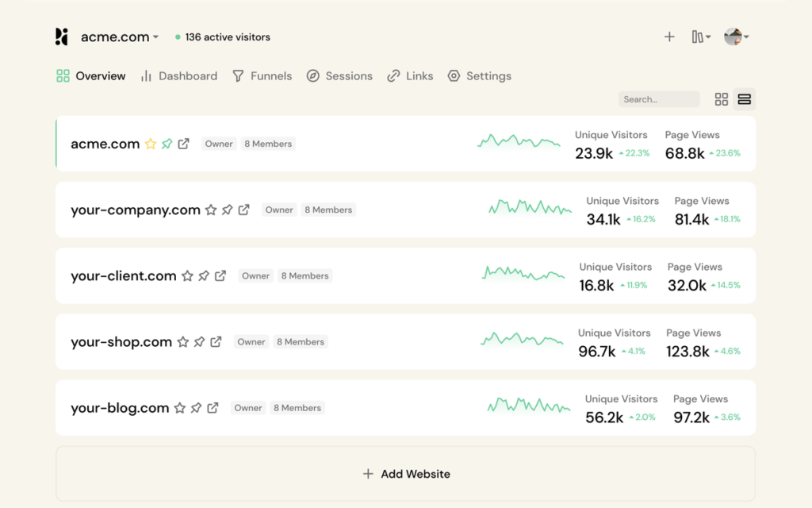Image resolution: width=812 pixels, height=508 pixels.
Task: Click your-blog.com Page Views 97.2k
Action: tap(691, 418)
